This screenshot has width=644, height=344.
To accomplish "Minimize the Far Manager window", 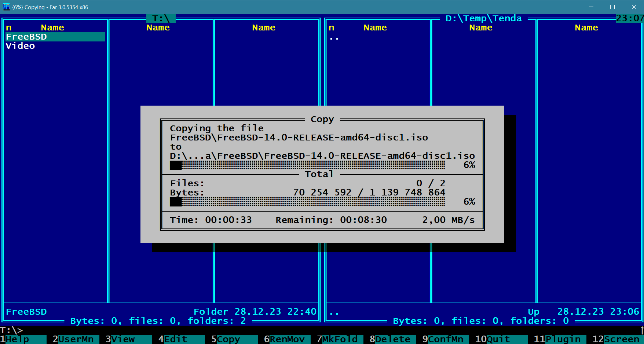I will [591, 7].
